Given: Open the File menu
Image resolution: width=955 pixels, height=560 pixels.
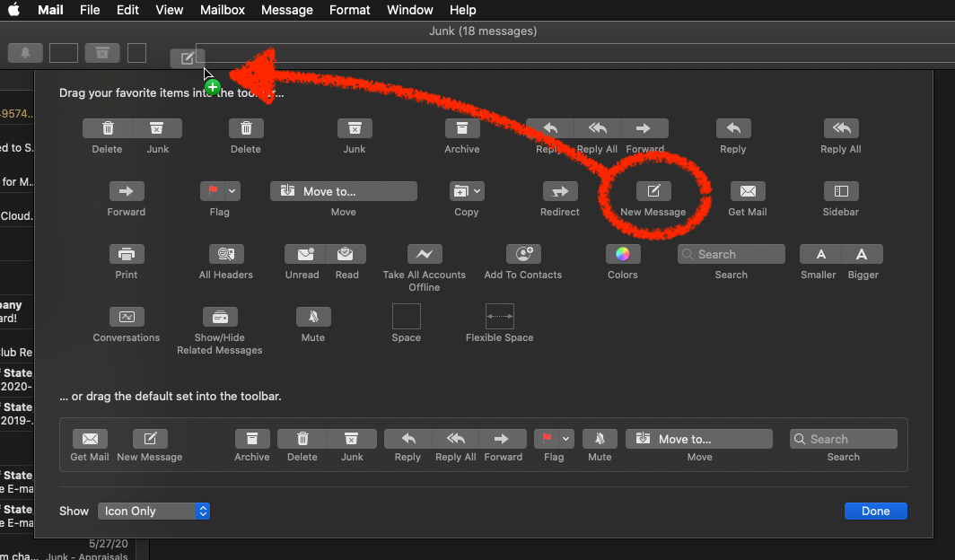Looking at the screenshot, I should click(x=90, y=10).
